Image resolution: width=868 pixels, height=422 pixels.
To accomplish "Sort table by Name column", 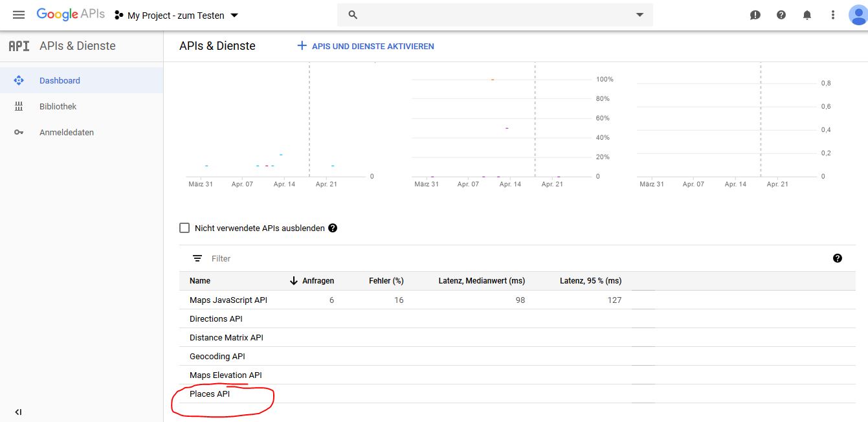I will click(x=200, y=281).
